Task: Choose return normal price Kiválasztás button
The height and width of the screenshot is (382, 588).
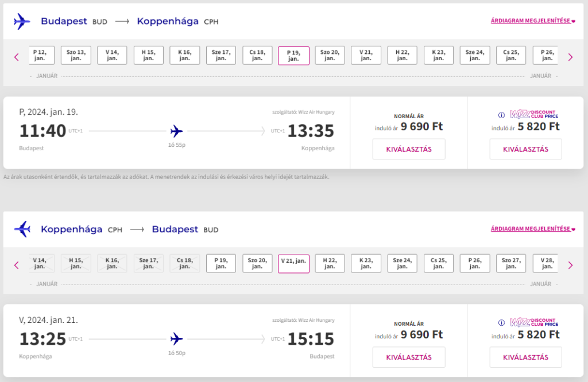Action: point(409,357)
